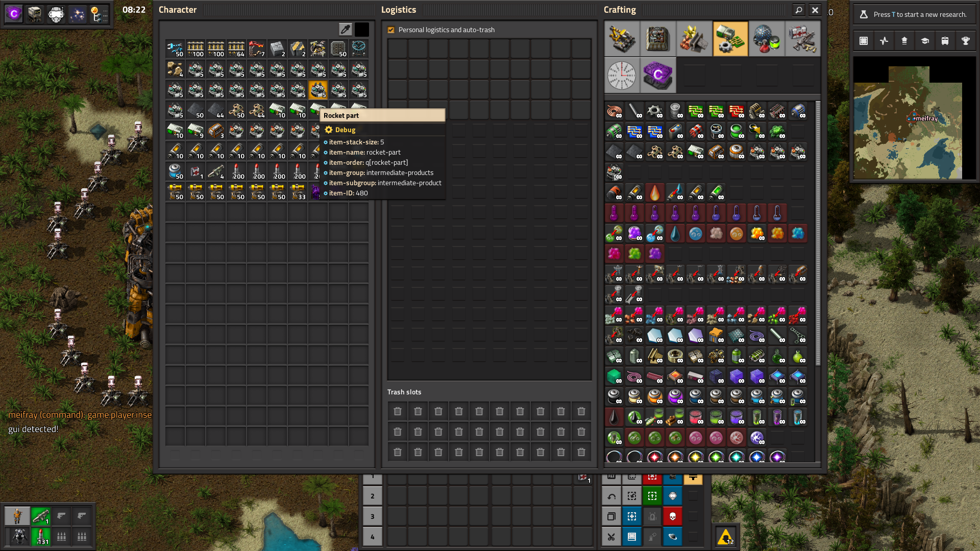Craft flying robot frame recipe
This screenshot has height=551, width=980.
[716, 131]
